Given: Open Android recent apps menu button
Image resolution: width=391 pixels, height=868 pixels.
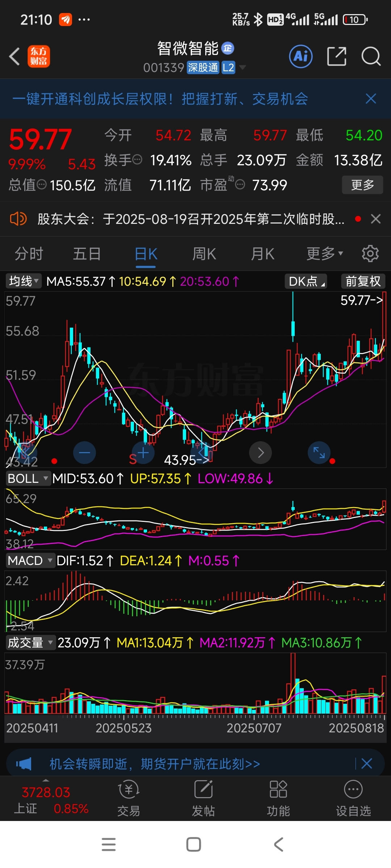Looking at the screenshot, I should click(109, 844).
